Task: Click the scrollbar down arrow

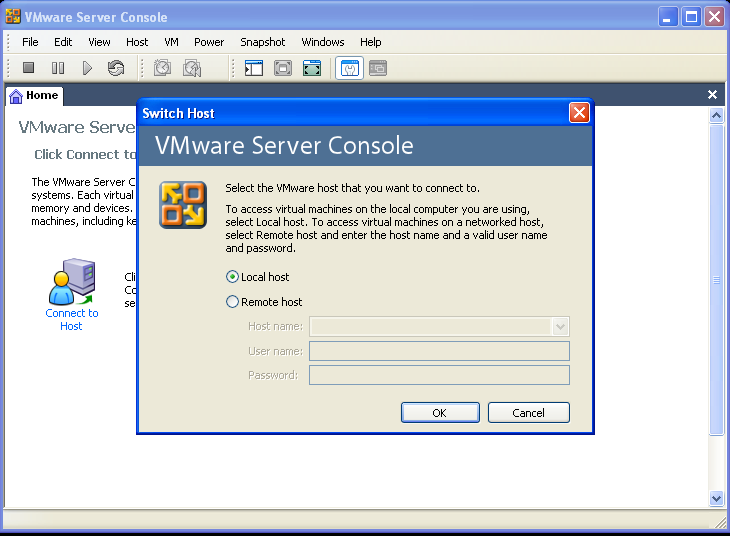Action: coord(716,498)
